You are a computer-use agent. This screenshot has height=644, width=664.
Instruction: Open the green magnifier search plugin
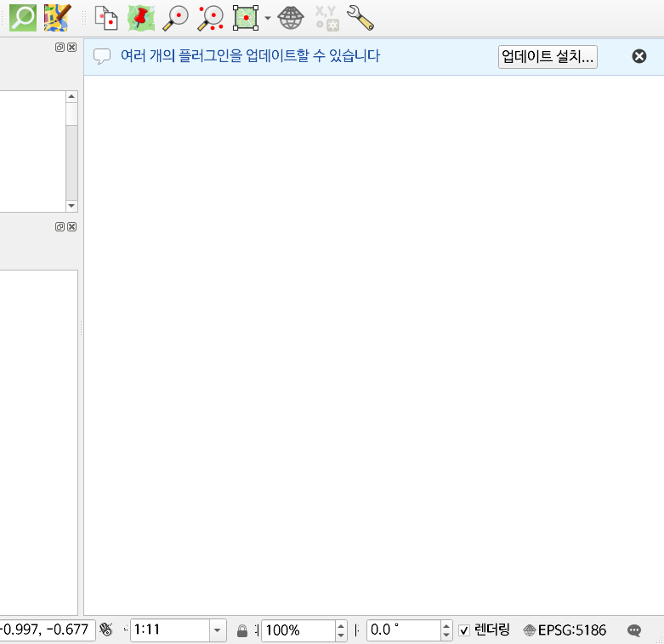point(23,17)
